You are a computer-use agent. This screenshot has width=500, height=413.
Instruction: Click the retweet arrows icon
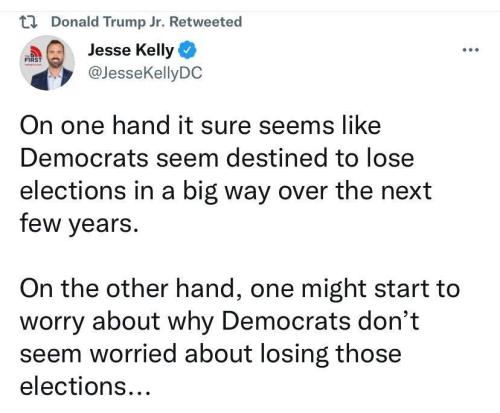click(x=28, y=22)
